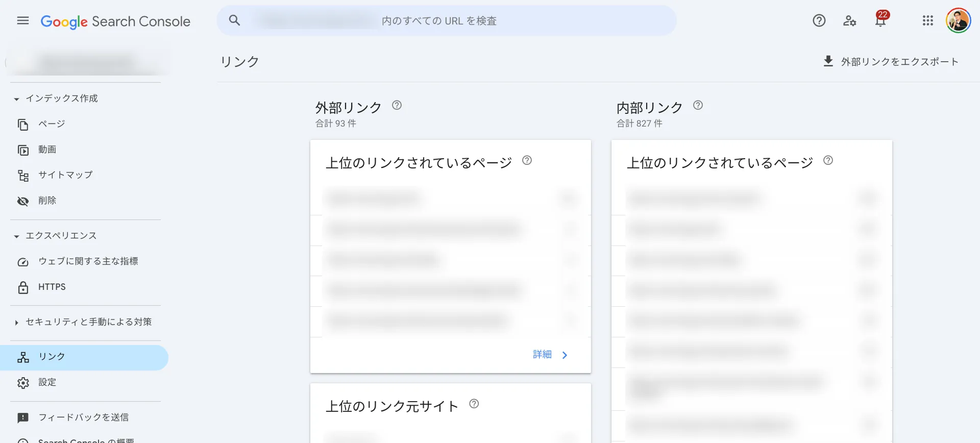Click 外部リンクをエクスポート button

(891, 62)
